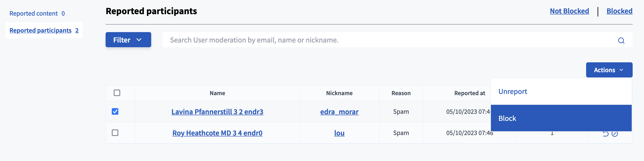Click the edra_morar nickname link

339,112
